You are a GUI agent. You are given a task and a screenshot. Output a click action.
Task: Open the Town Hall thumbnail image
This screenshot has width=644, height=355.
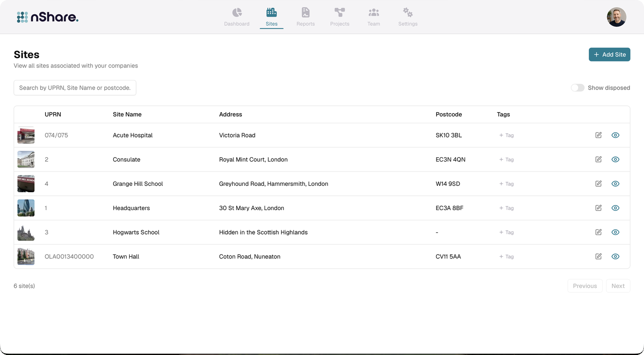click(x=26, y=257)
